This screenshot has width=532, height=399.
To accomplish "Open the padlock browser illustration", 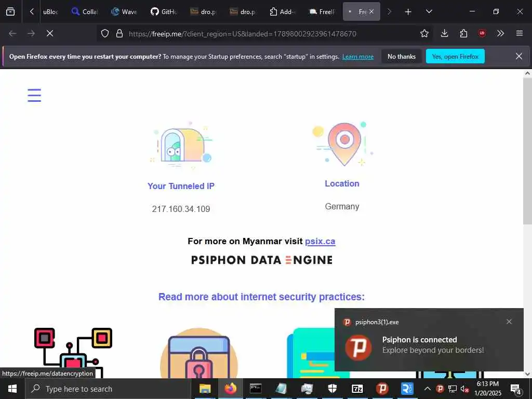I will click(199, 353).
